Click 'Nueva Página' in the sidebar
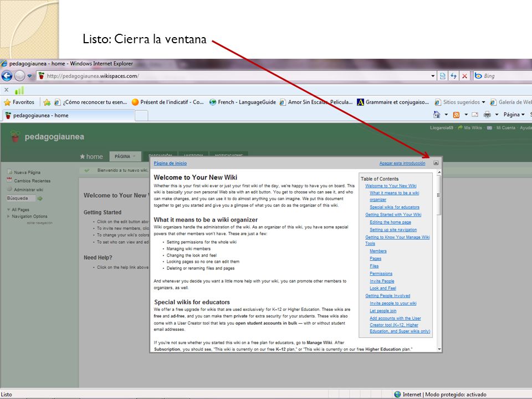Viewport: 532px width, 399px height. [x=27, y=172]
